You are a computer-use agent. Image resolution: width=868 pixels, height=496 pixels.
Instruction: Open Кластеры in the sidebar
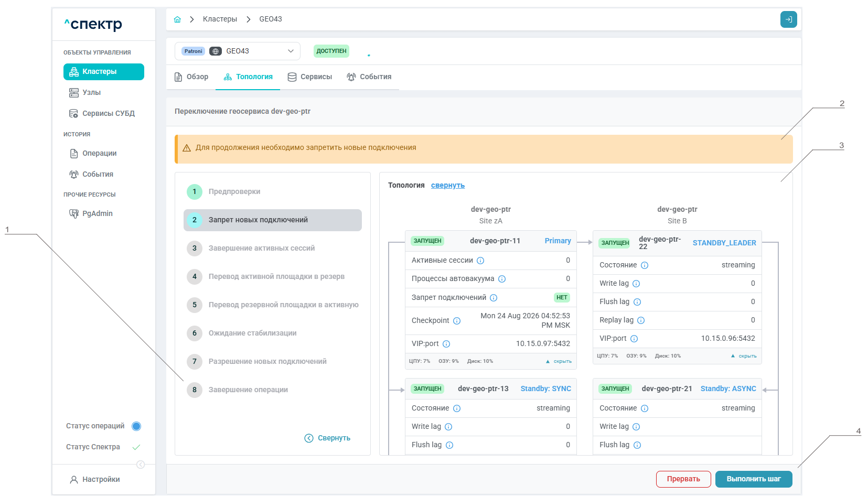(104, 72)
